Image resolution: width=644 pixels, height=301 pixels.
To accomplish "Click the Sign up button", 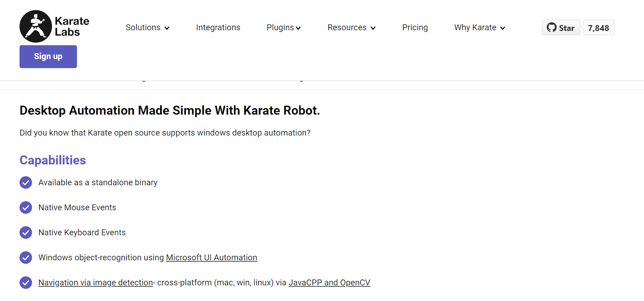I will click(48, 57).
